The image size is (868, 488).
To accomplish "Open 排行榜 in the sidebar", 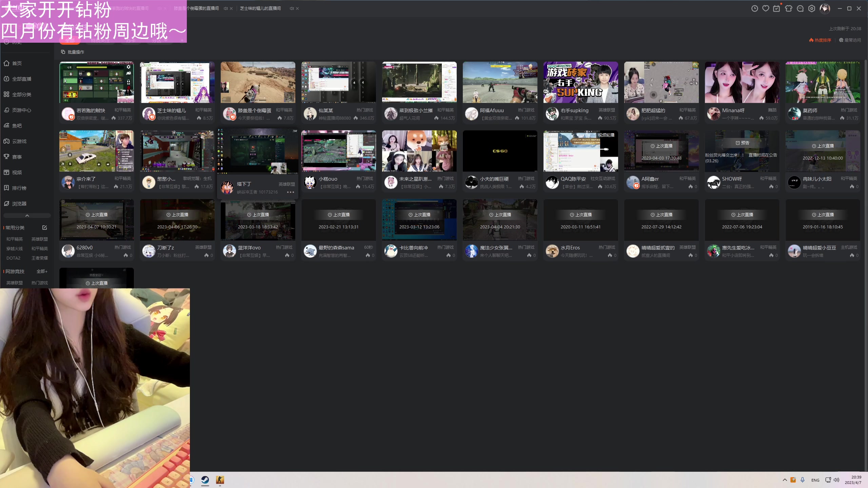I will point(15,188).
